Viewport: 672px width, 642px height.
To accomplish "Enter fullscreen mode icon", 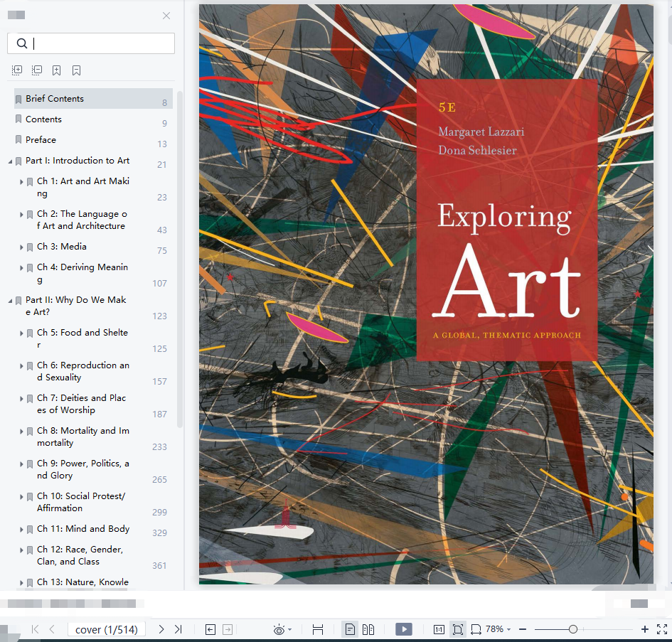I will pos(662,629).
